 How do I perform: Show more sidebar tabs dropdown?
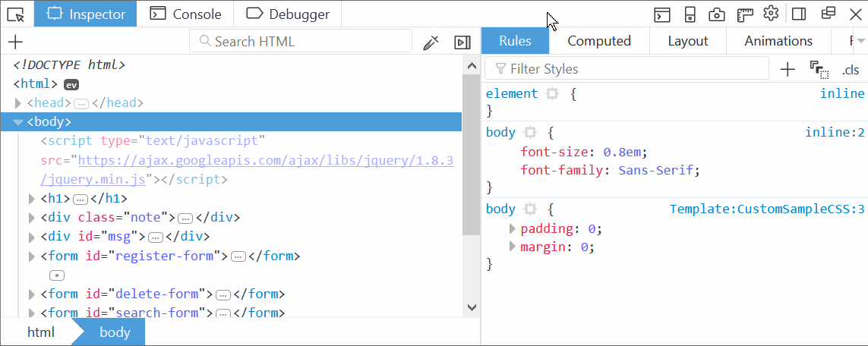pyautogui.click(x=860, y=41)
